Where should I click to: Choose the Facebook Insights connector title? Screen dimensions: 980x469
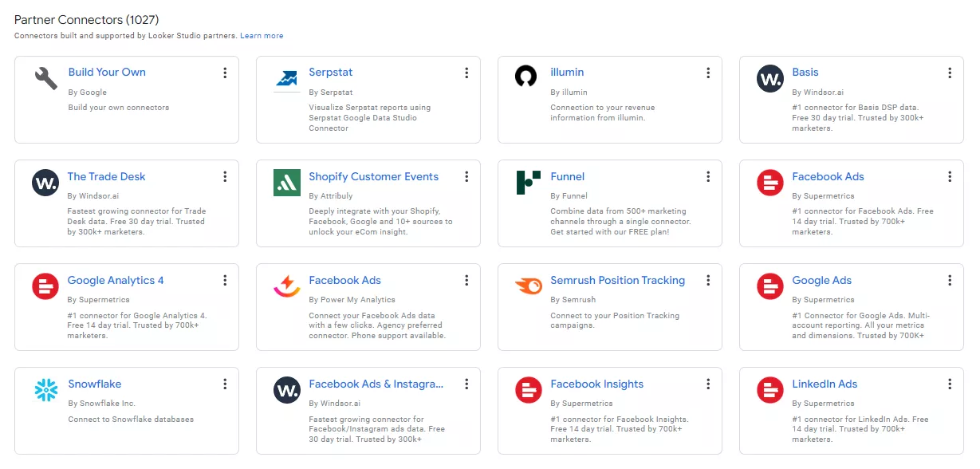597,384
